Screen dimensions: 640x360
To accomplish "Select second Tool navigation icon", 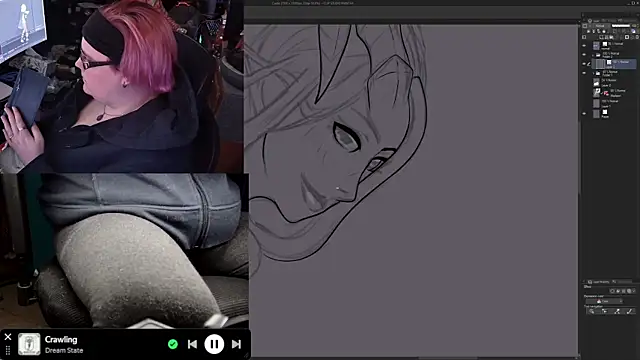I will (605, 312).
